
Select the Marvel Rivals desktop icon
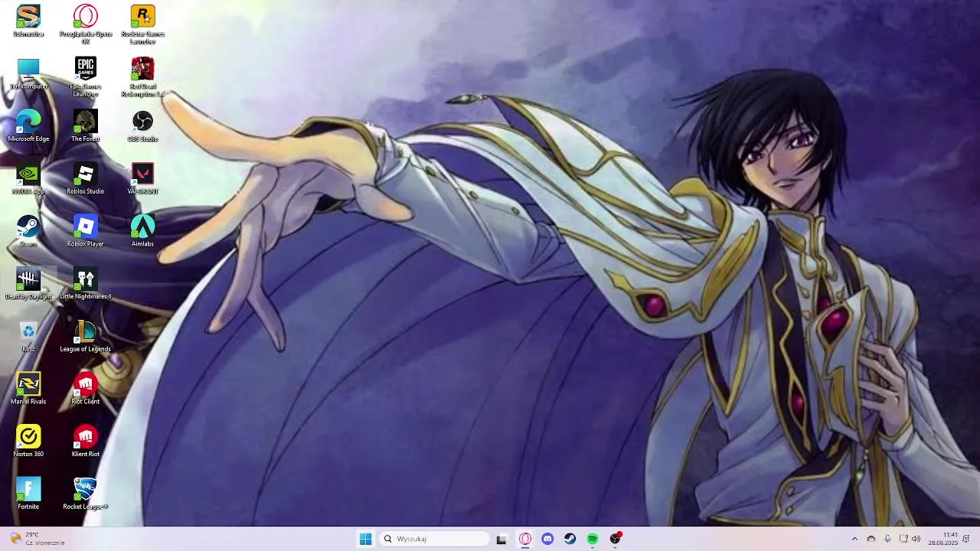[28, 389]
